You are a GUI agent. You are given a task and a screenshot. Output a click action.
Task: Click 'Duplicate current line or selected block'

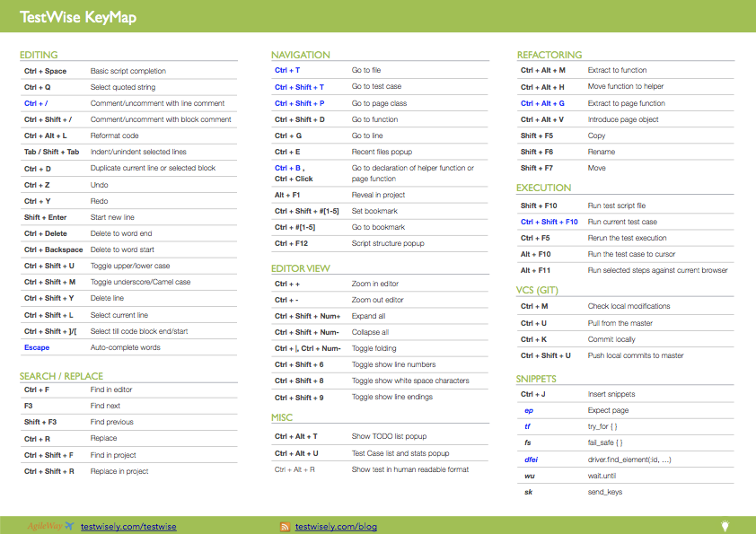coord(153,168)
